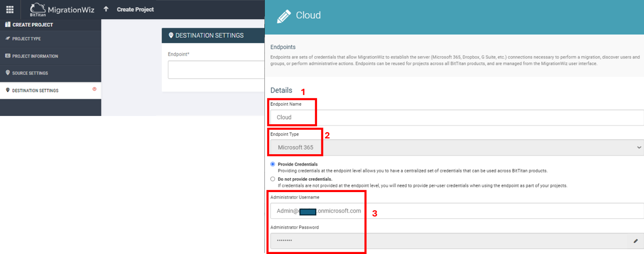
Task: Select the Provide Credentials radio button
Action: (273, 164)
